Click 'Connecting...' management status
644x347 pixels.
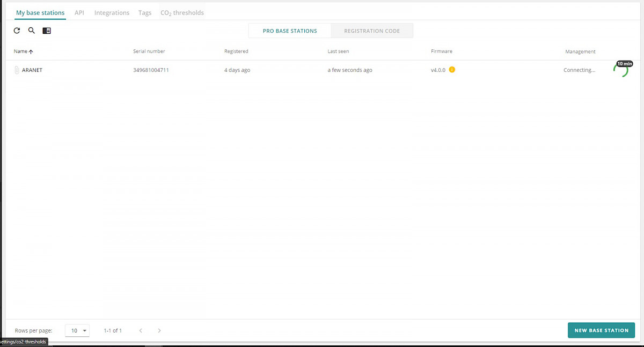point(579,70)
